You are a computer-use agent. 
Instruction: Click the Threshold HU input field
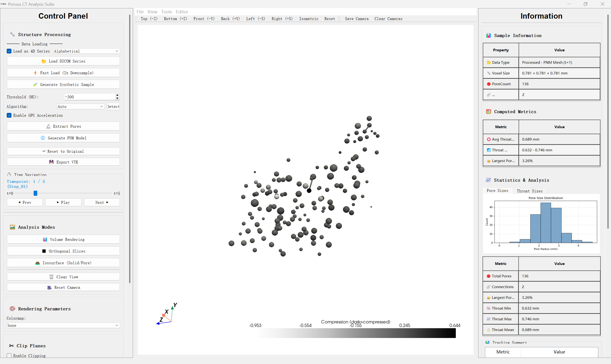pyautogui.click(x=90, y=97)
